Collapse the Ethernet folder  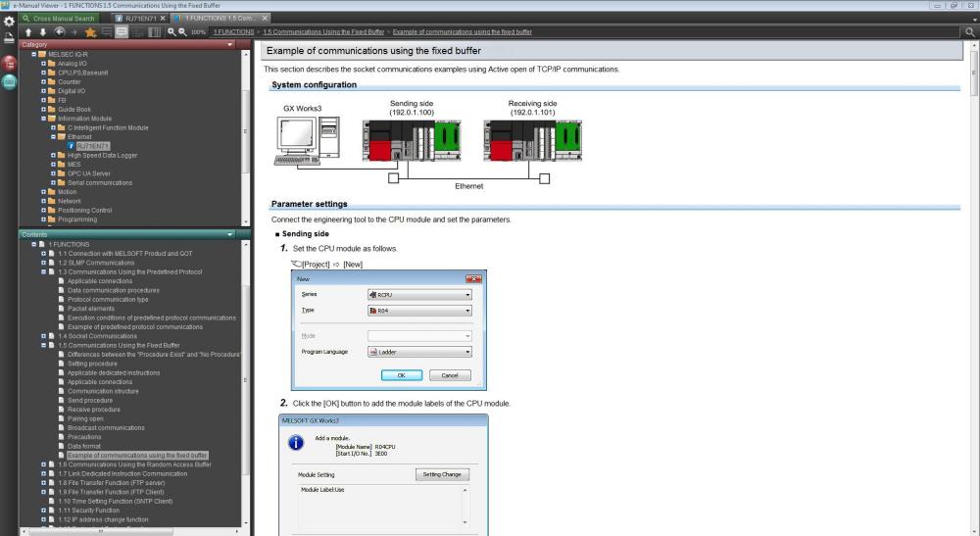pyautogui.click(x=53, y=137)
